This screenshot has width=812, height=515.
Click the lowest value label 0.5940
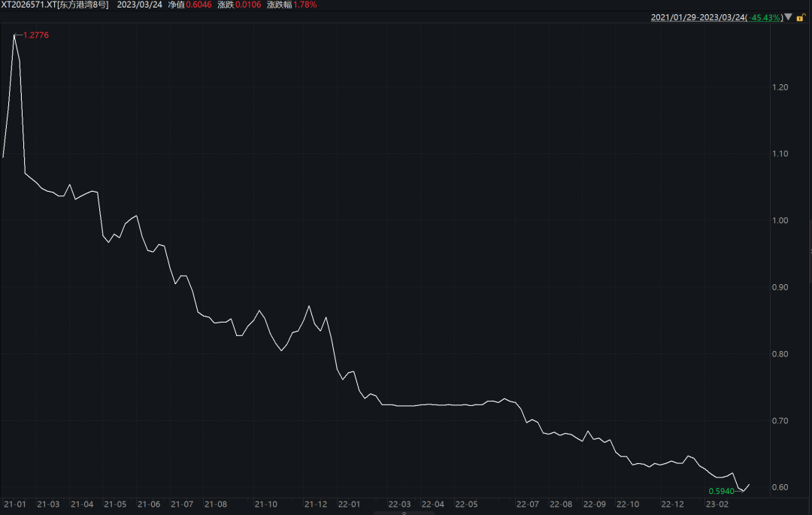pos(721,491)
